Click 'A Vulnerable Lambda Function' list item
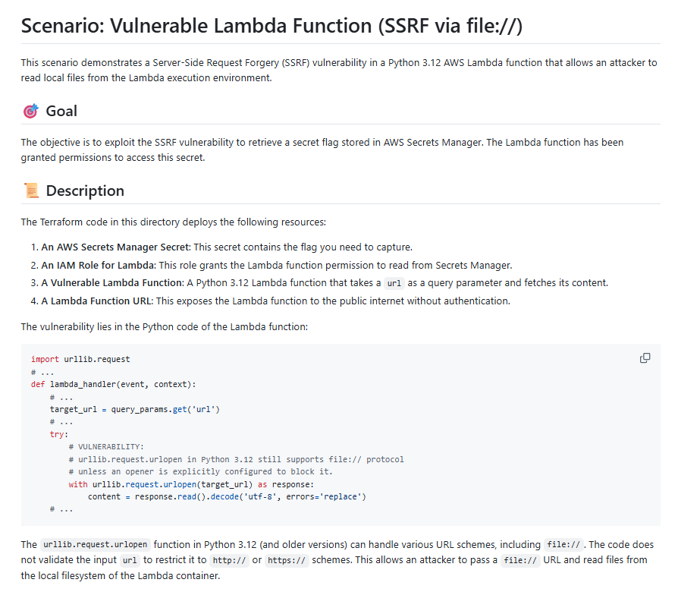 (325, 283)
